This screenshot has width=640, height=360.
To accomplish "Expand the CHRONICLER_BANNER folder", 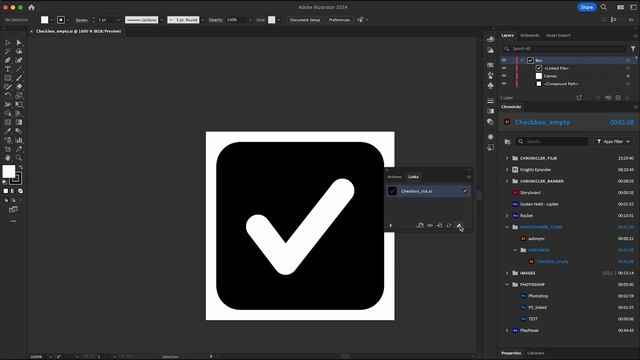I will [507, 181].
